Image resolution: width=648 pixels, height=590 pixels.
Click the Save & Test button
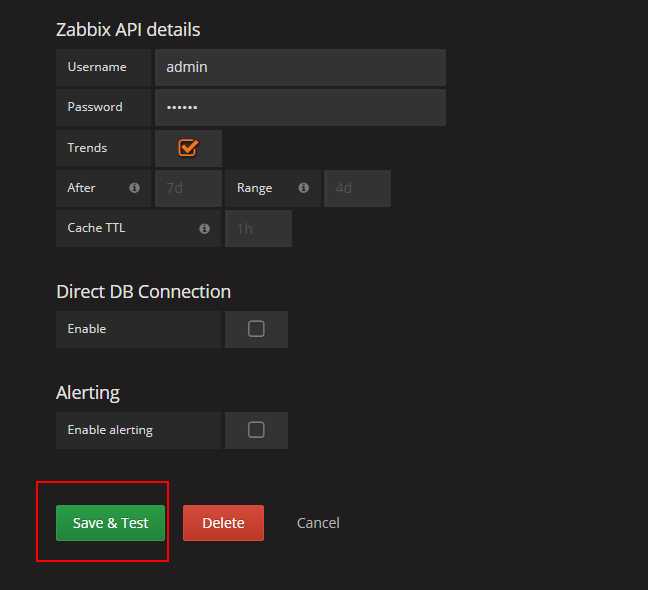coord(110,523)
